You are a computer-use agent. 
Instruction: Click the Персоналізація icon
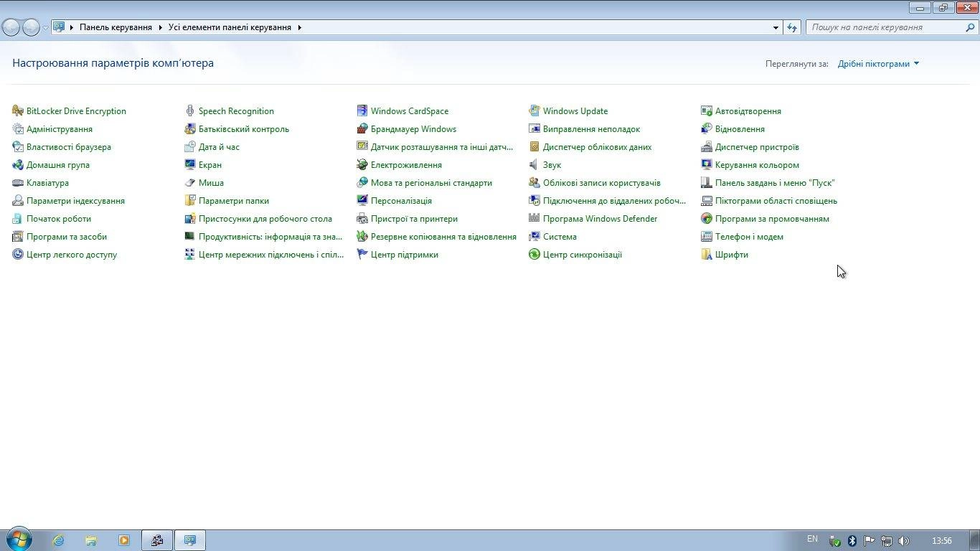[362, 201]
